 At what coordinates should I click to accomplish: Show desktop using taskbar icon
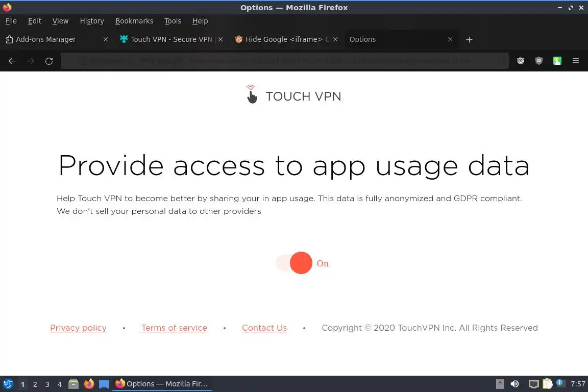104,384
